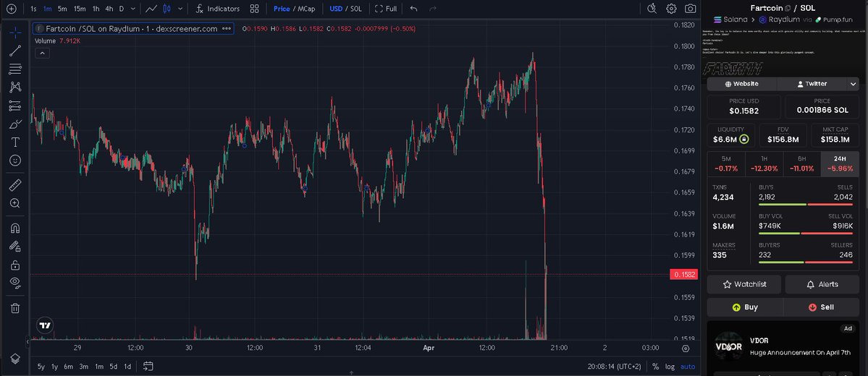Switch to the 1s timeframe
The image size is (868, 376).
(34, 9)
